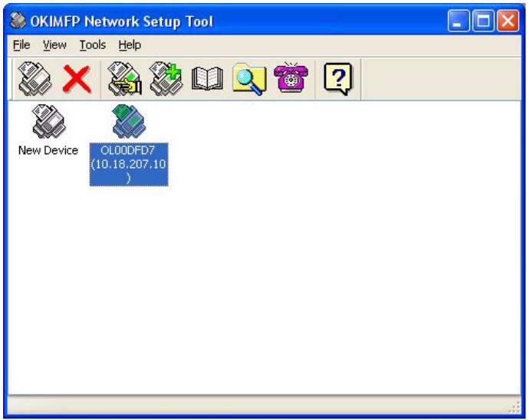Click the New Device label text
529x420 pixels.
coord(48,150)
